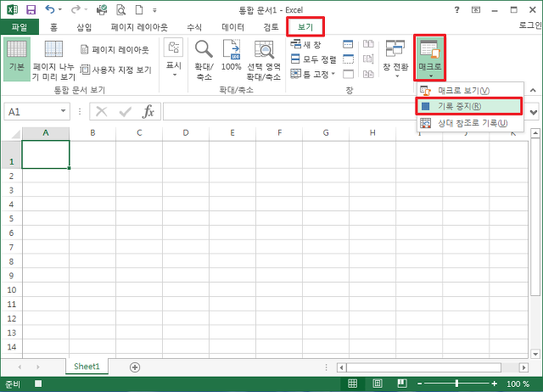Save the workbook from quick access toolbar
The height and width of the screenshot is (392, 543).
point(31,9)
